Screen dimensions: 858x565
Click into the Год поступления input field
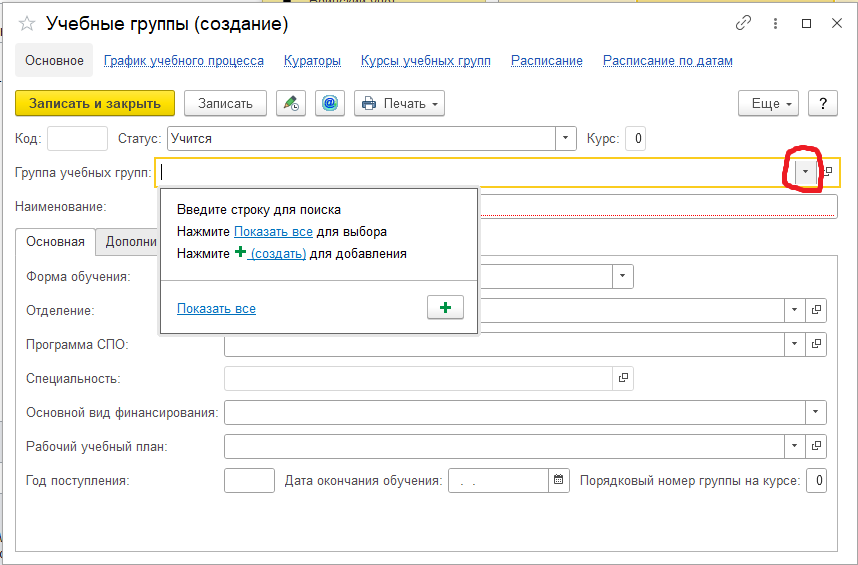pyautogui.click(x=249, y=480)
